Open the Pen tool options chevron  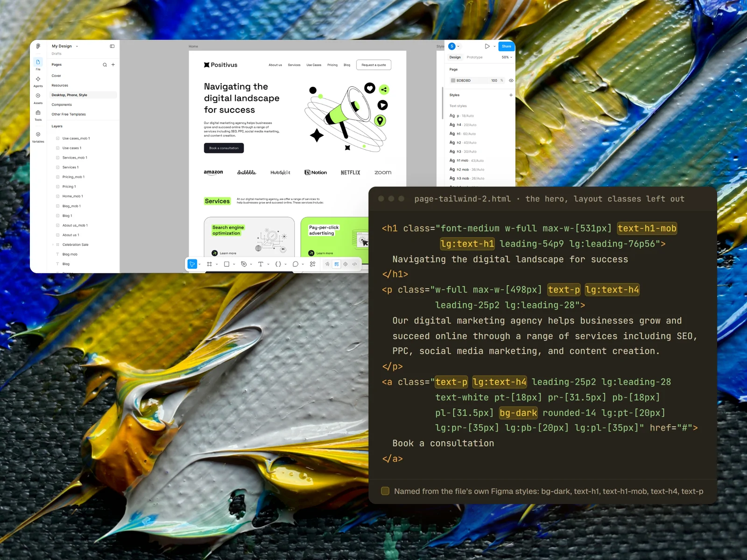tap(251, 264)
